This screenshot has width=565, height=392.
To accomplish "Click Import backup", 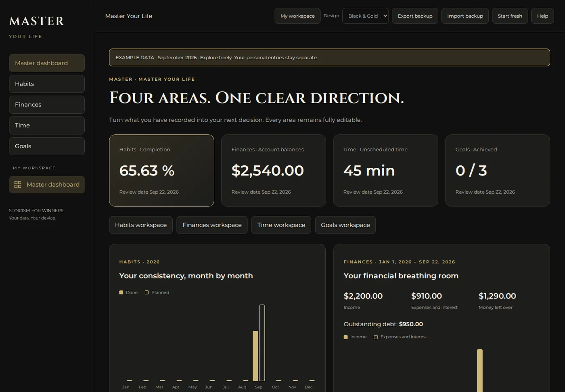I will 465,16.
